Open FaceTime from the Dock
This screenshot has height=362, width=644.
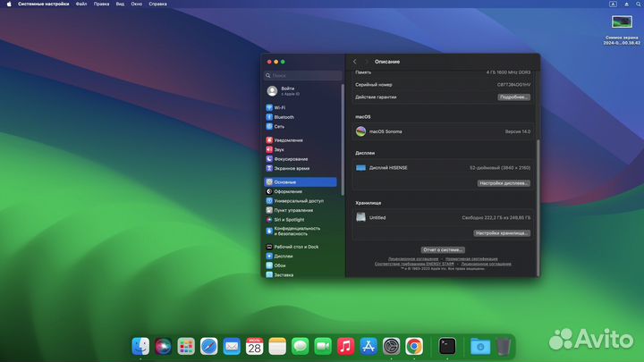(x=323, y=346)
